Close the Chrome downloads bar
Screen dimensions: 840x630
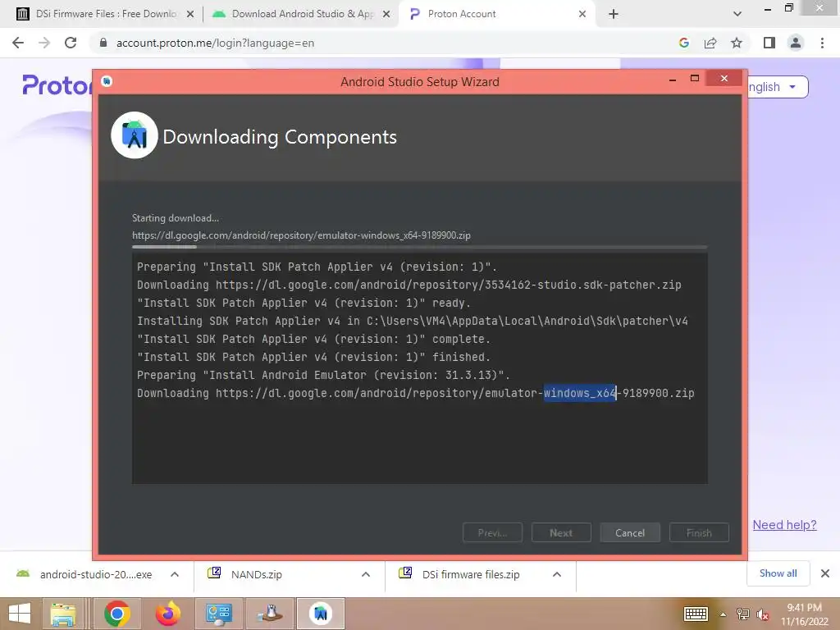825,573
